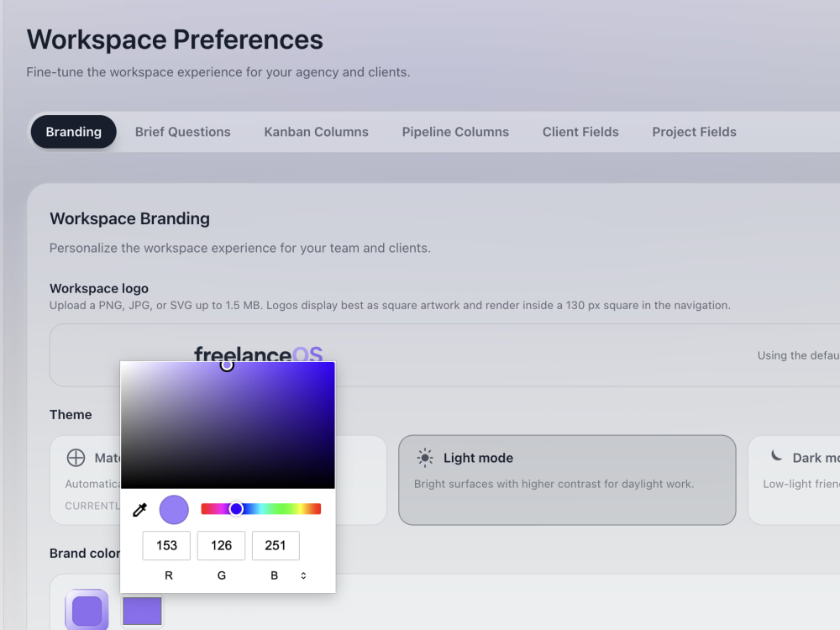Open the Branding tab
Screen dimensions: 840x630
73,132
